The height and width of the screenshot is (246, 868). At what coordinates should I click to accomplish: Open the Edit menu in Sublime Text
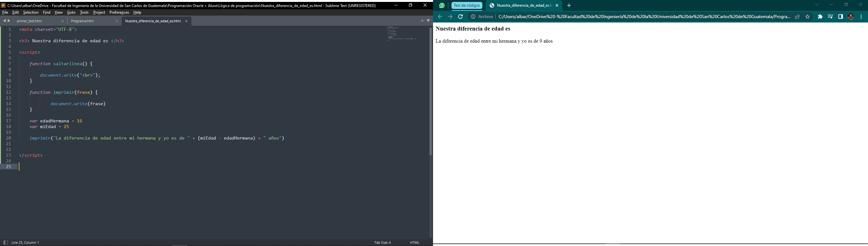pyautogui.click(x=16, y=12)
